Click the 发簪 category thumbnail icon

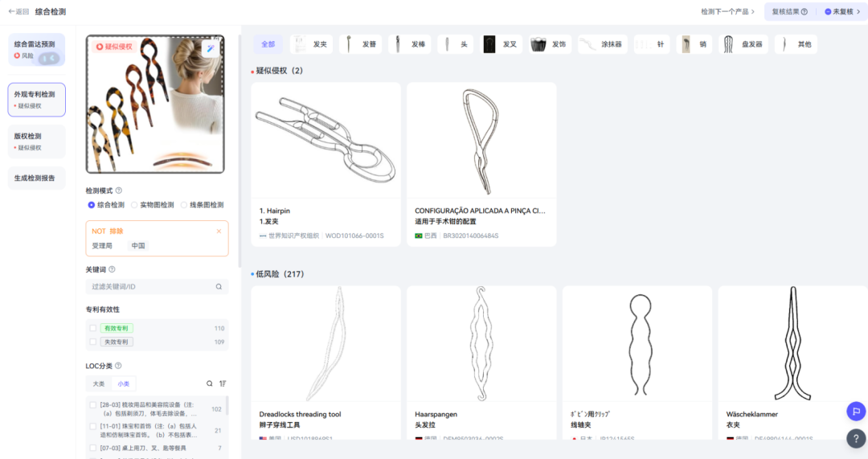[349, 44]
